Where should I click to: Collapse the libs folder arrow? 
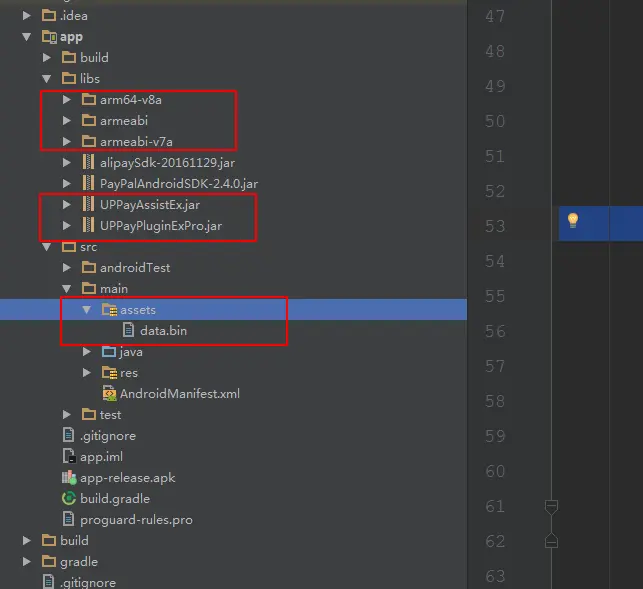point(47,79)
